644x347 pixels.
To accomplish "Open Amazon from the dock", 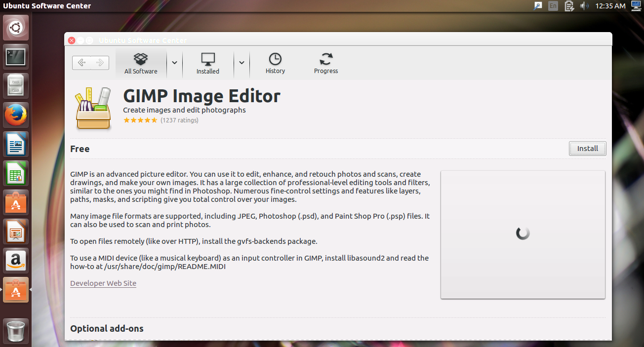I will 16,261.
